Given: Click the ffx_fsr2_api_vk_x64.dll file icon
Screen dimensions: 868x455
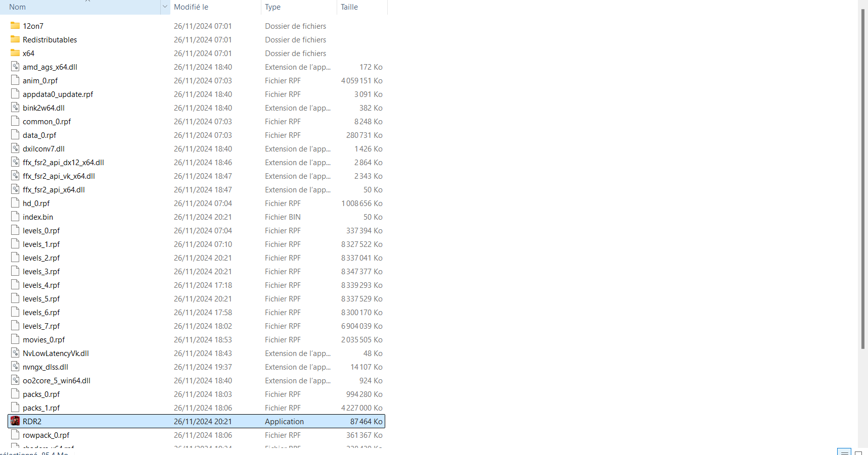Looking at the screenshot, I should pyautogui.click(x=15, y=176).
